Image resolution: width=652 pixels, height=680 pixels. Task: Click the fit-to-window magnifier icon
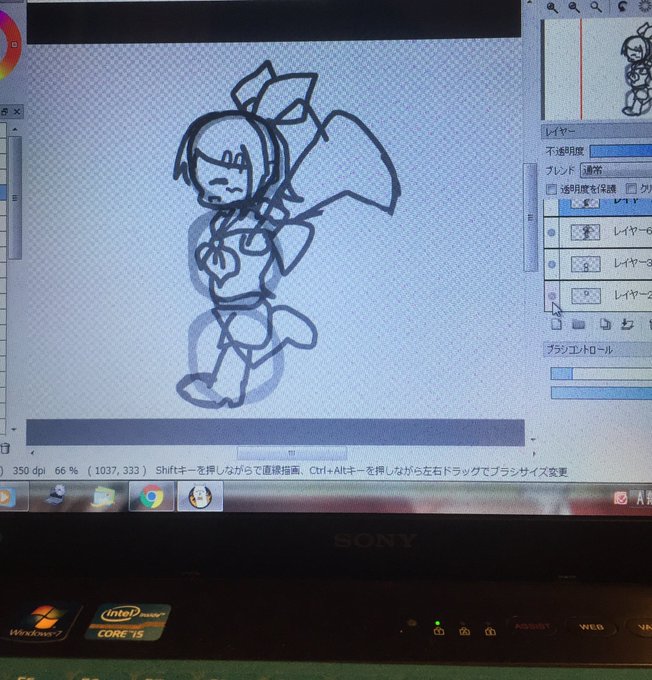pos(596,7)
